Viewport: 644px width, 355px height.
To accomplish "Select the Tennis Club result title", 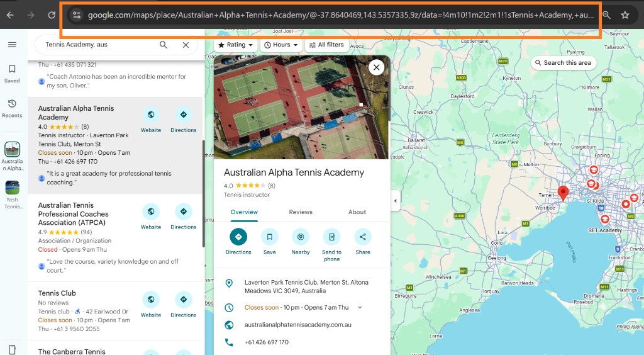I will pos(57,293).
